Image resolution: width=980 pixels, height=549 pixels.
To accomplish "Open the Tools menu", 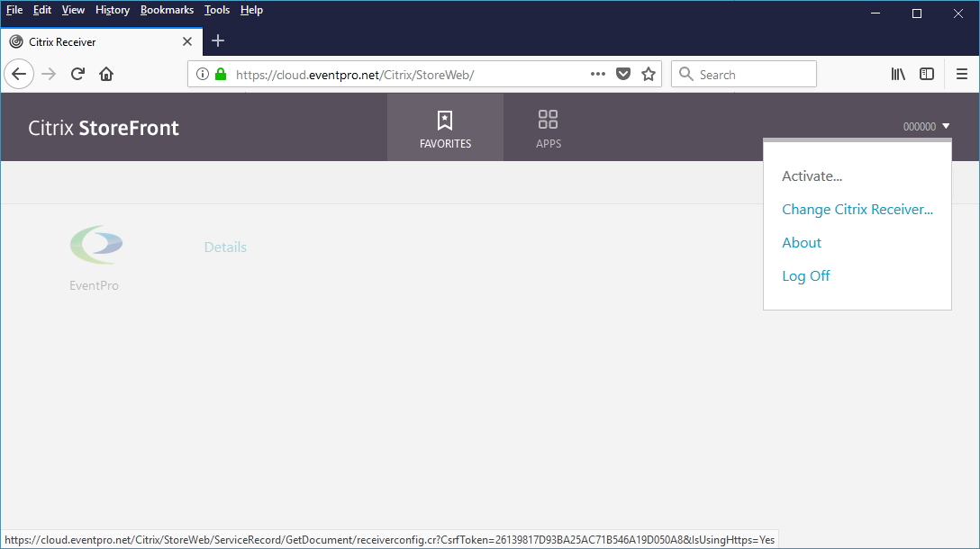I will pos(217,10).
